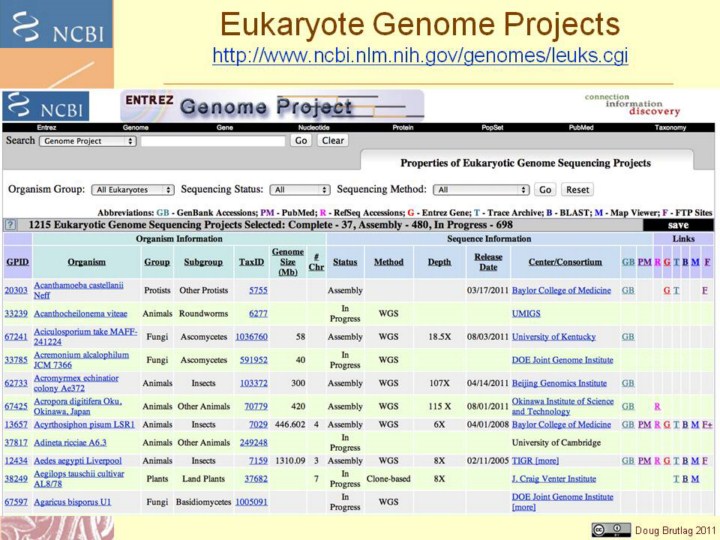720x540 pixels.
Task: Open the help question mark icon
Action: tap(11, 225)
